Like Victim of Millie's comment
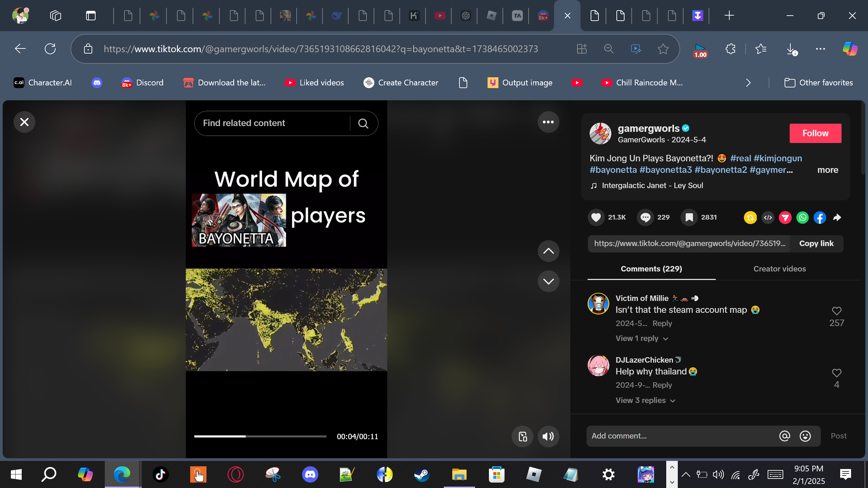The image size is (868, 488). click(x=836, y=311)
